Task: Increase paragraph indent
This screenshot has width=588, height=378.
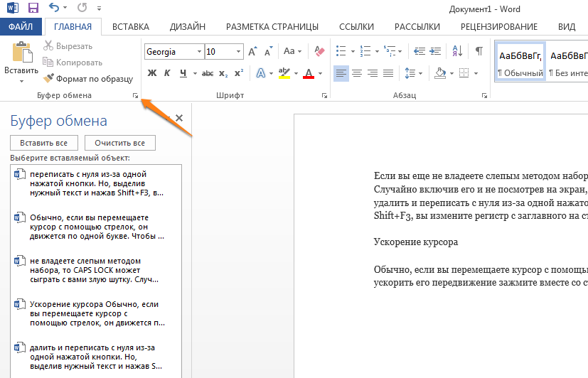Action: pos(435,51)
